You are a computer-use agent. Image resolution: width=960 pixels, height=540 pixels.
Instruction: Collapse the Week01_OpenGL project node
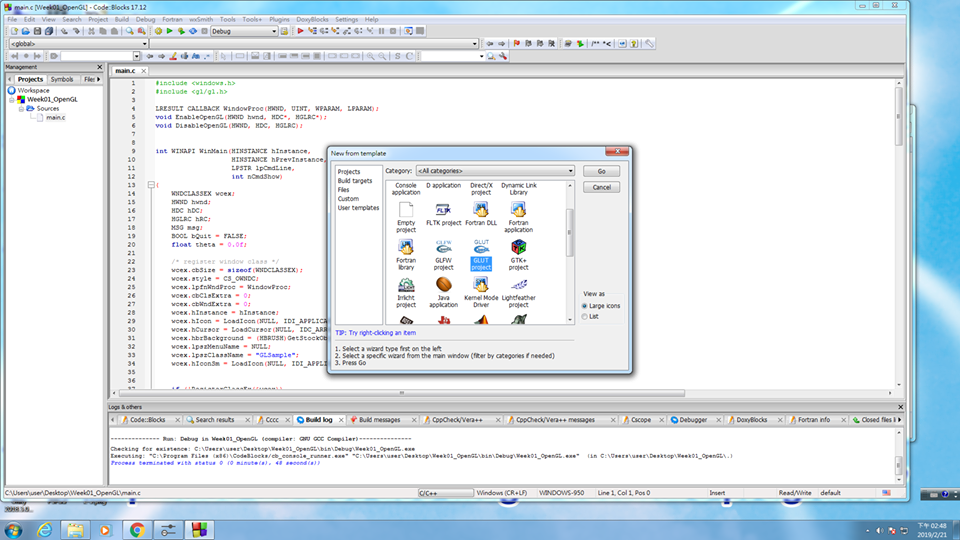(12, 99)
